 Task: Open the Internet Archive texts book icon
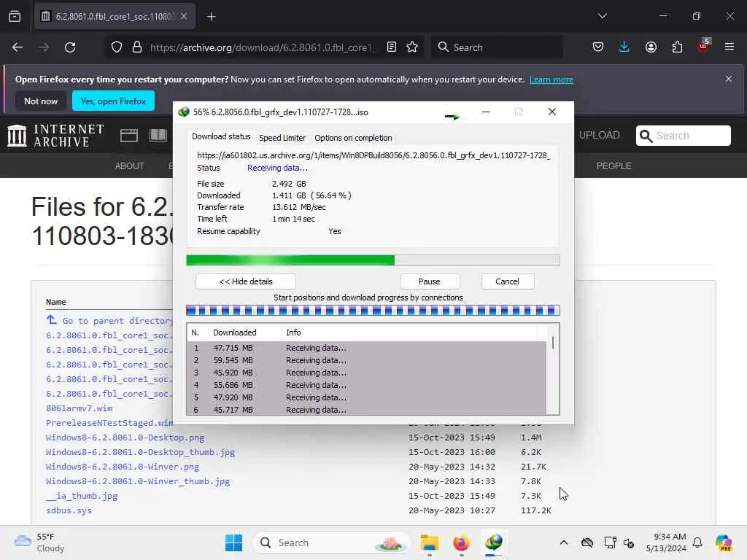click(x=158, y=135)
